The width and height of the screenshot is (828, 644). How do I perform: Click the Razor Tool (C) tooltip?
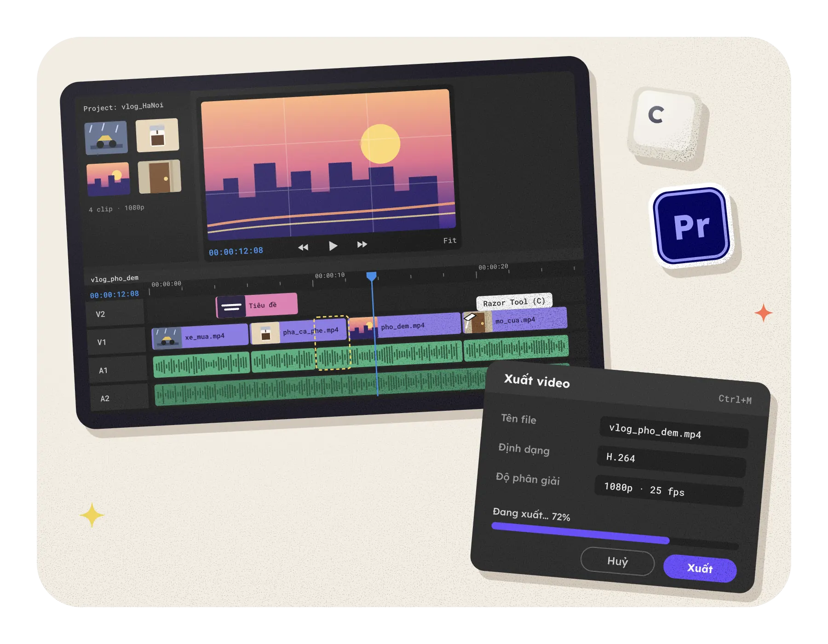point(514,302)
